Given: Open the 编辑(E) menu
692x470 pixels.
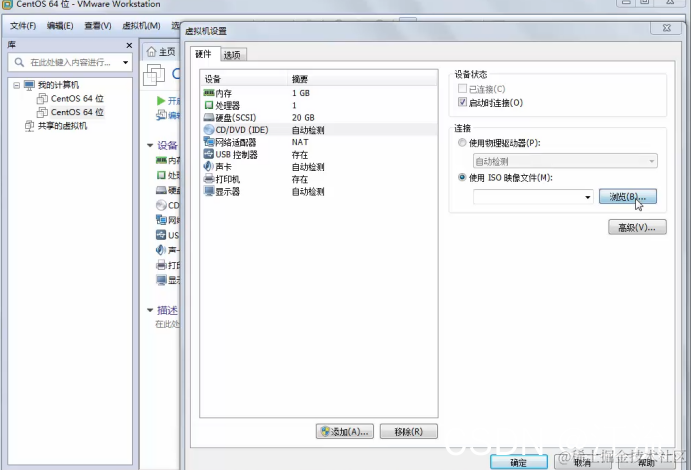Looking at the screenshot, I should point(60,26).
